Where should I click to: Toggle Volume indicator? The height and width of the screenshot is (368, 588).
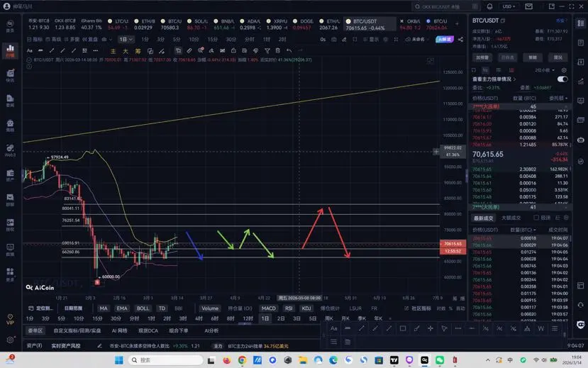pyautogui.click(x=210, y=308)
